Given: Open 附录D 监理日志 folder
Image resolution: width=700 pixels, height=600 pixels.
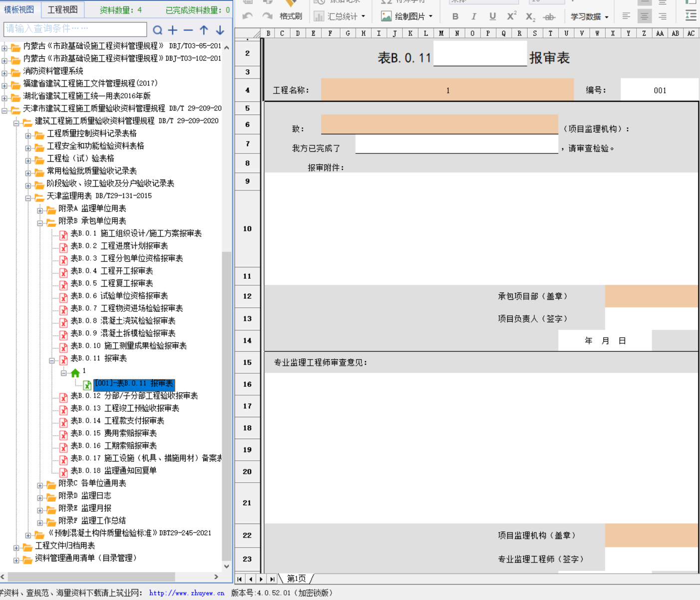Looking at the screenshot, I should coord(84,496).
